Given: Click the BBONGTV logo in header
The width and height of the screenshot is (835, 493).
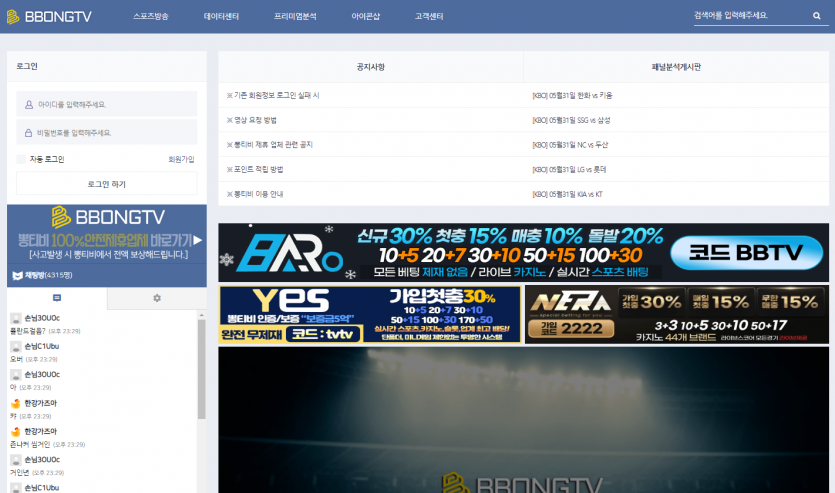Looking at the screenshot, I should click(49, 17).
